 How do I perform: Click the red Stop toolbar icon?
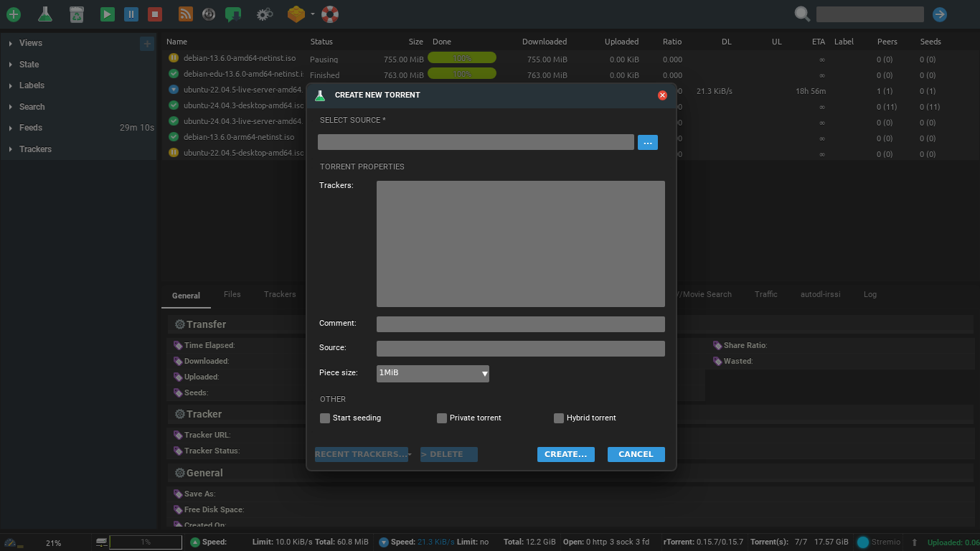(x=155, y=14)
